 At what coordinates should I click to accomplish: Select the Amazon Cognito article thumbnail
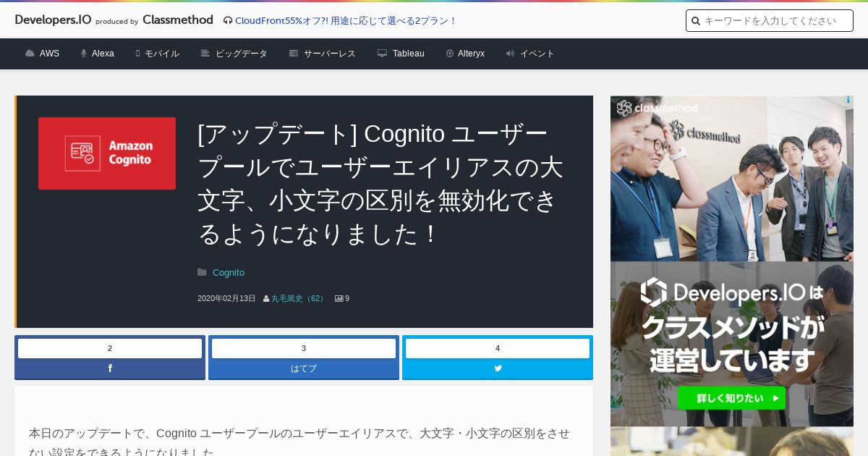point(107,153)
